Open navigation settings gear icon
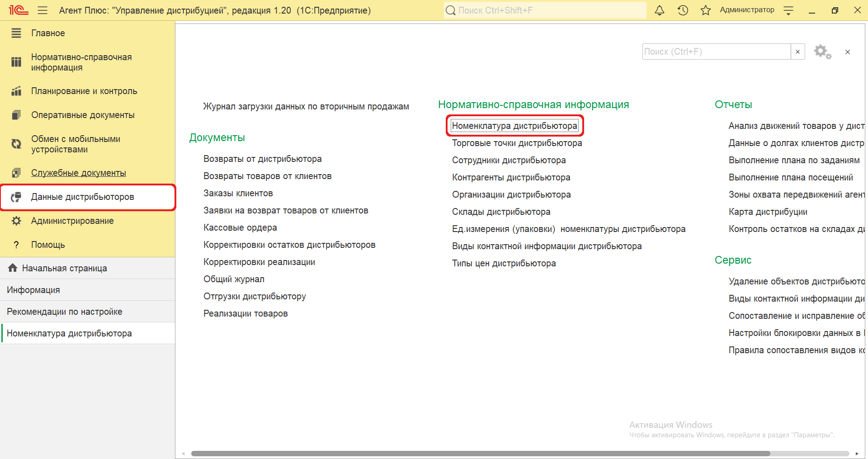 [822, 52]
